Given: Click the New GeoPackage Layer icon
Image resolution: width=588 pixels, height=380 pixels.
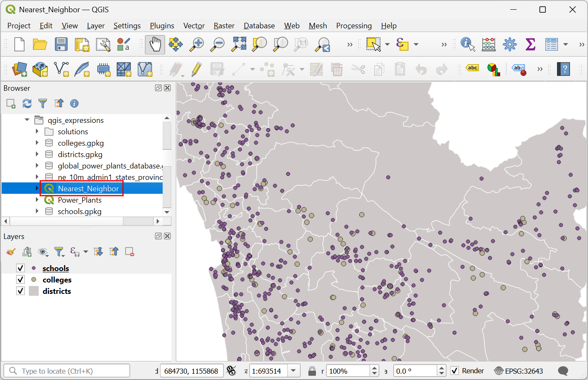Looking at the screenshot, I should [x=40, y=69].
